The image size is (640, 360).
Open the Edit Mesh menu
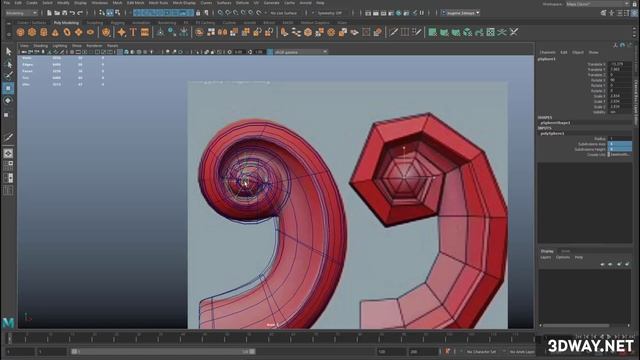135,3
